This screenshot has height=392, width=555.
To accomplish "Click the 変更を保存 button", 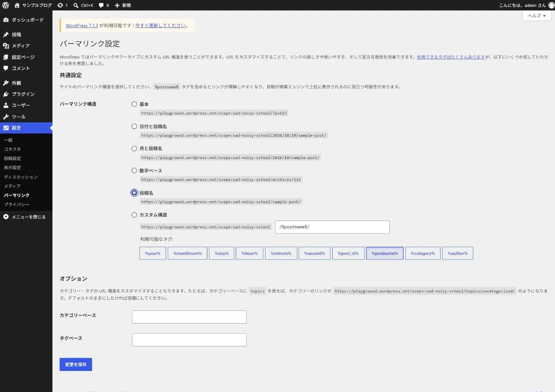I will pyautogui.click(x=76, y=364).
